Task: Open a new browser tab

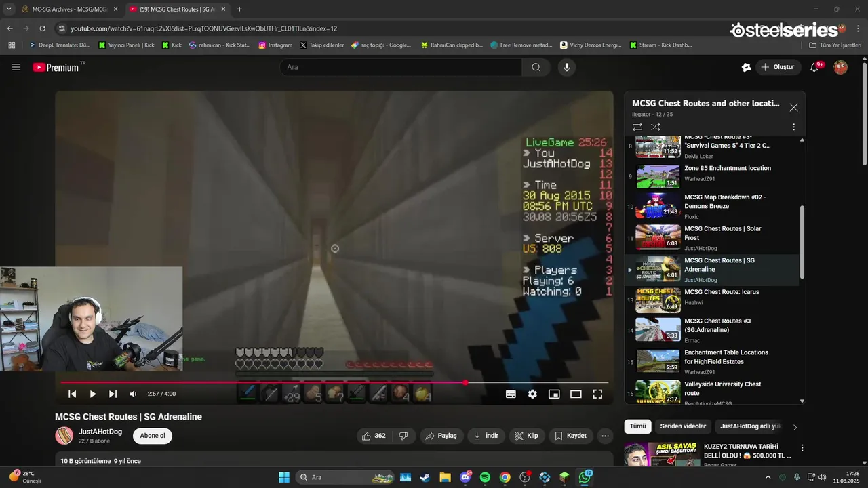Action: [x=239, y=9]
